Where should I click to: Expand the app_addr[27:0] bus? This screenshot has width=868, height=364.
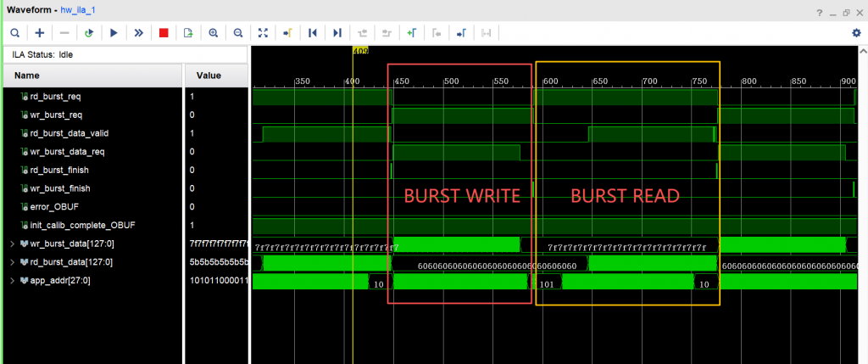[x=12, y=281]
